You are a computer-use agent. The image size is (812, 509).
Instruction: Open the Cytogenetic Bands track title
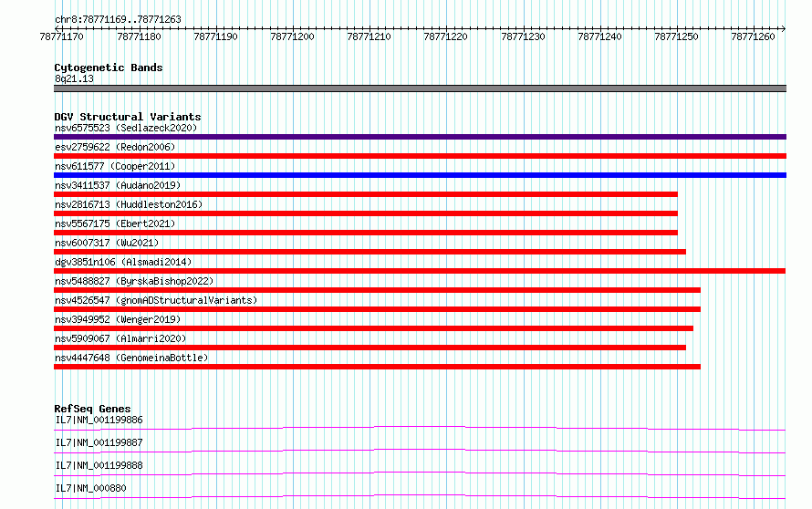tap(109, 68)
